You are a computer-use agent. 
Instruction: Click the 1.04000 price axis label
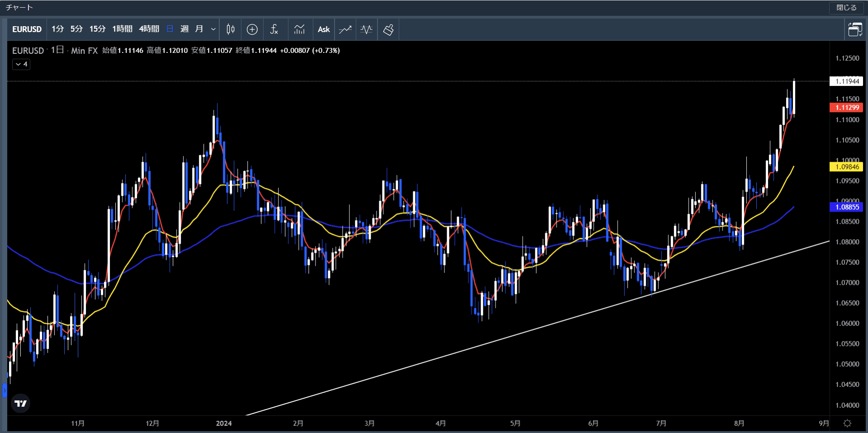click(x=847, y=405)
